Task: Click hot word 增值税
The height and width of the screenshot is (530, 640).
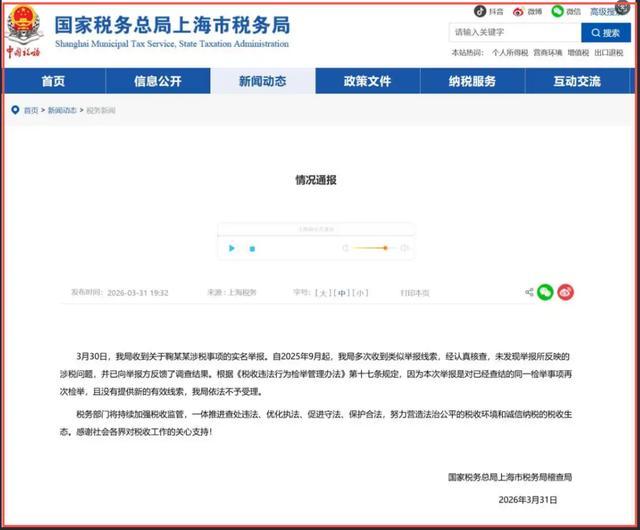Action: coord(578,53)
